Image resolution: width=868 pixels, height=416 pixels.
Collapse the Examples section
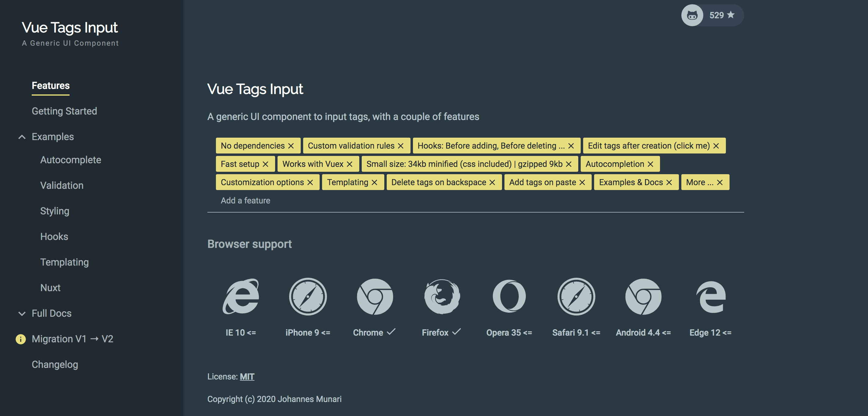pos(22,137)
